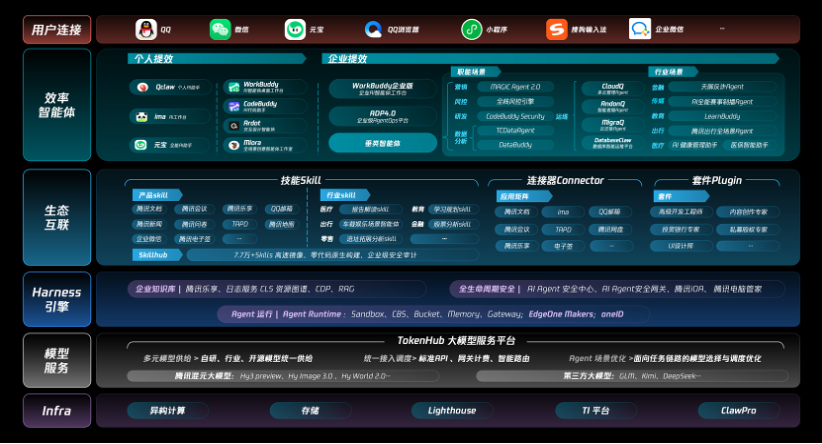This screenshot has width=822, height=444.
Task: Click the TI 平台 Infra pill
Action: point(596,410)
